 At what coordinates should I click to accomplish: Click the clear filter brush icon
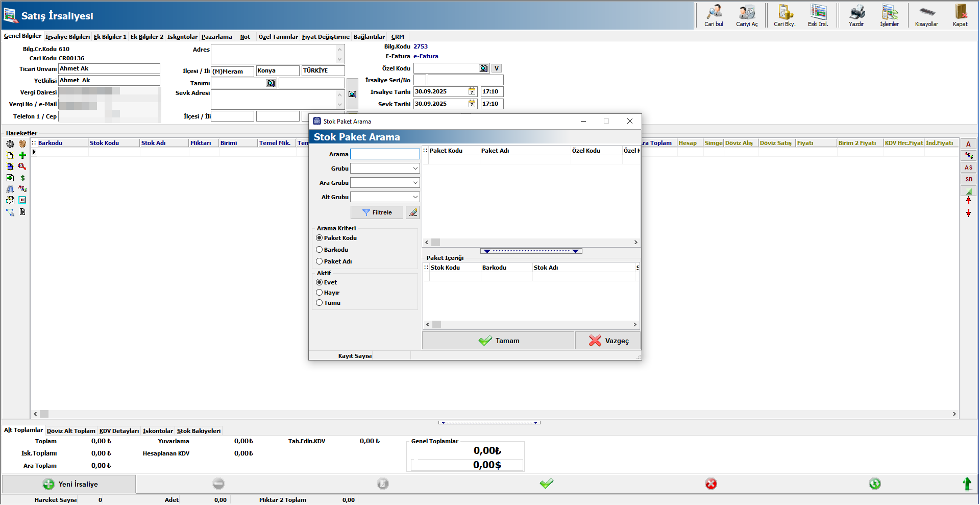point(412,212)
